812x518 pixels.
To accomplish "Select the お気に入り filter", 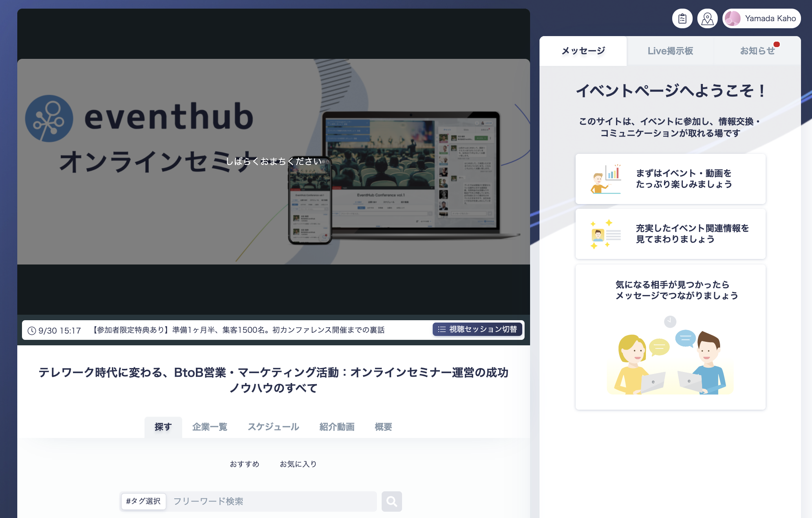I will [298, 464].
